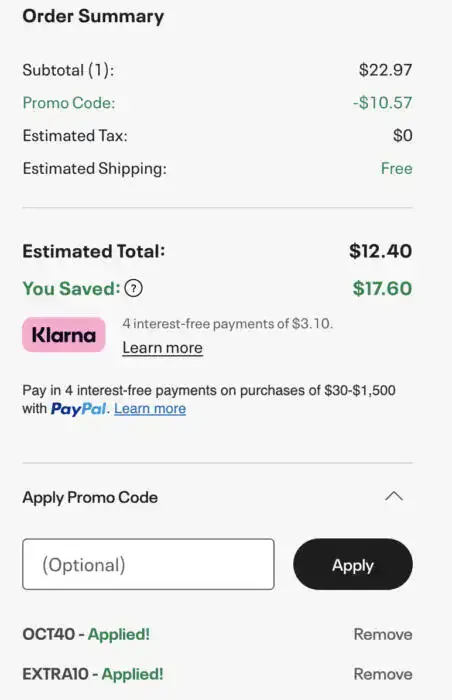Click the You Saved help question-mark icon
The width and height of the screenshot is (452, 700).
[134, 288]
